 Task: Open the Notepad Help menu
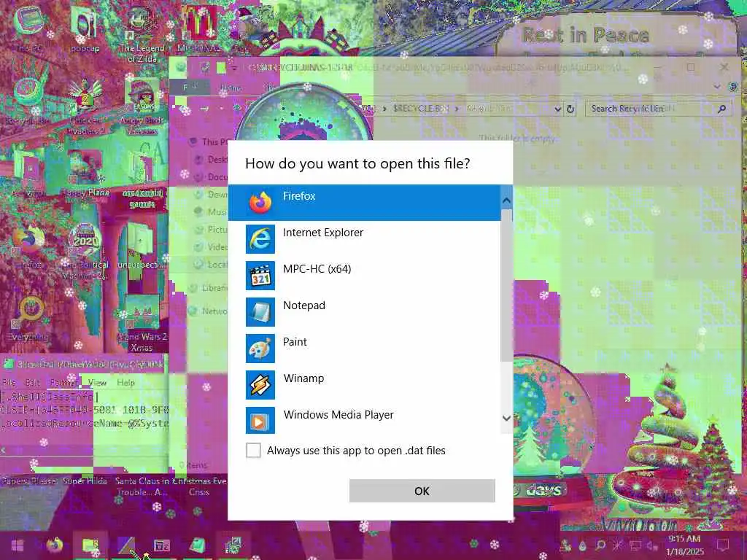(125, 382)
